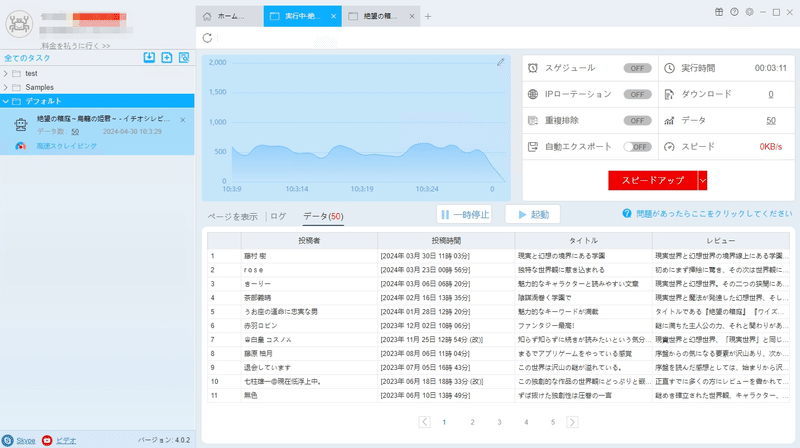Viewport: 800px width, 448px height.
Task: Open settings with the gear icon in the title bar
Action: (749, 12)
